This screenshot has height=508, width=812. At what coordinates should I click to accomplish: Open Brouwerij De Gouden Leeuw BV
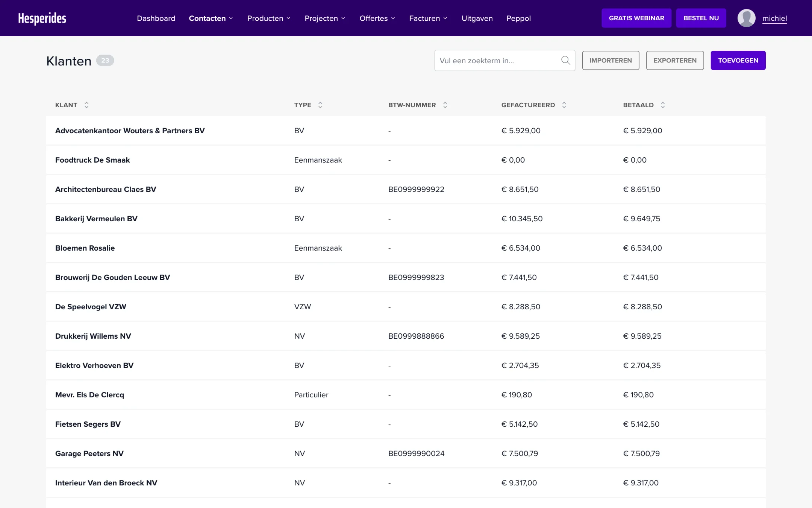(406, 277)
